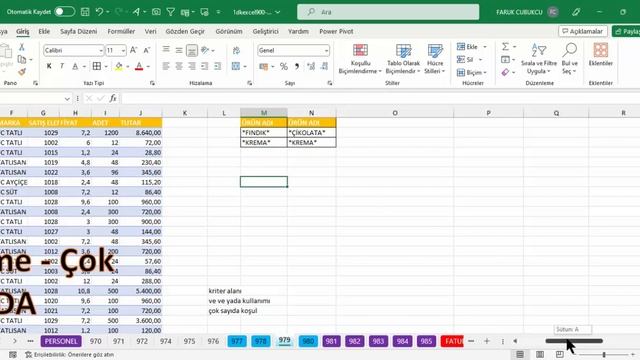
Task: Click the align text left icon
Action: 166,66
